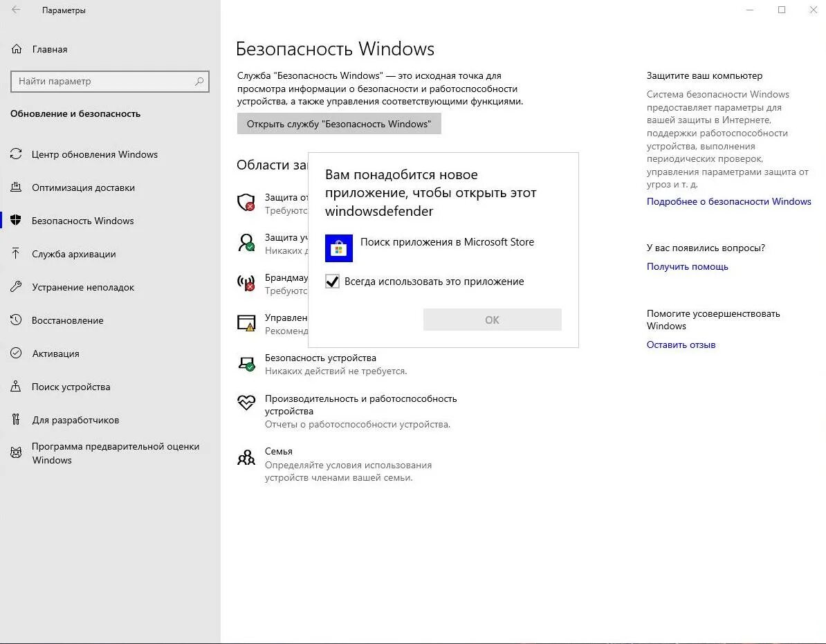
Task: Click the back arrow in the Settings title bar
Action: click(16, 10)
